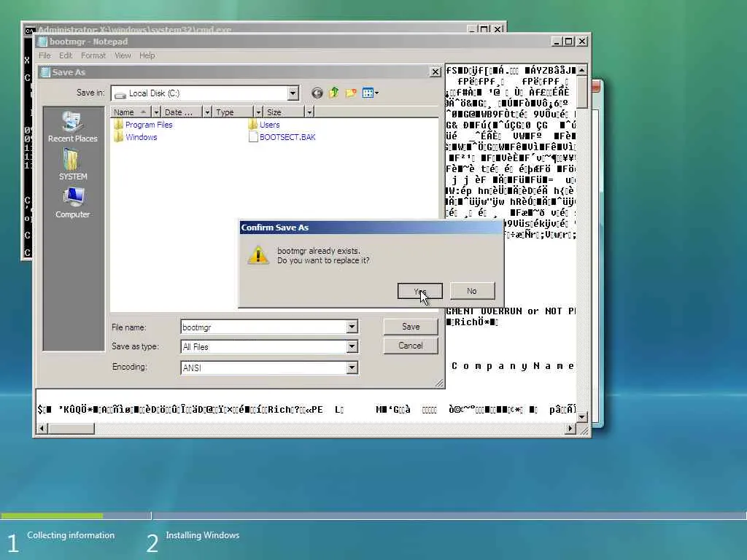This screenshot has width=747, height=560.
Task: Open Notepad View menu
Action: coord(123,55)
